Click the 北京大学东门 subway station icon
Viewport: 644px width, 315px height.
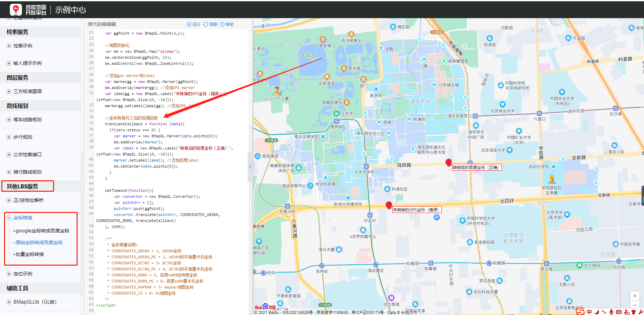click(x=366, y=166)
